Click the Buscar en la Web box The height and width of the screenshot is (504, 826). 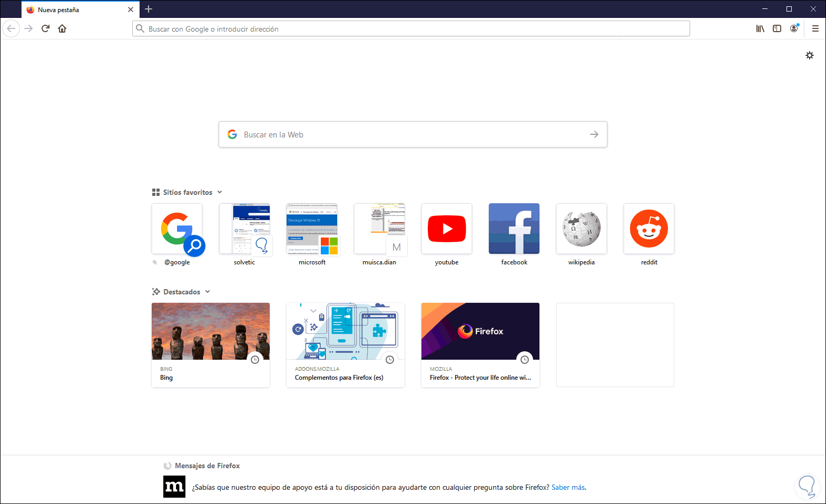tap(413, 134)
